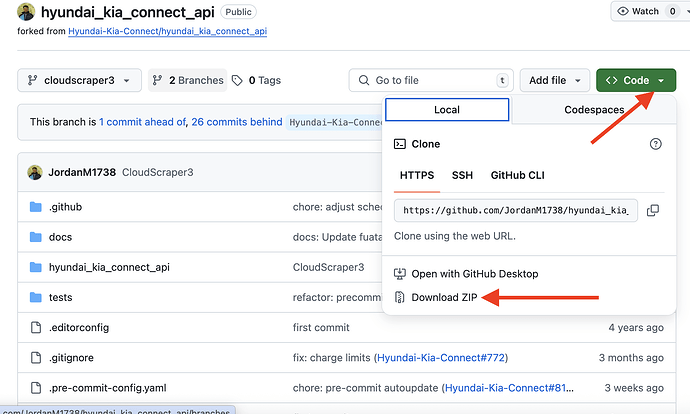This screenshot has height=414, width=690.
Task: Open the cloudscraper3 branch dropdown
Action: point(80,81)
